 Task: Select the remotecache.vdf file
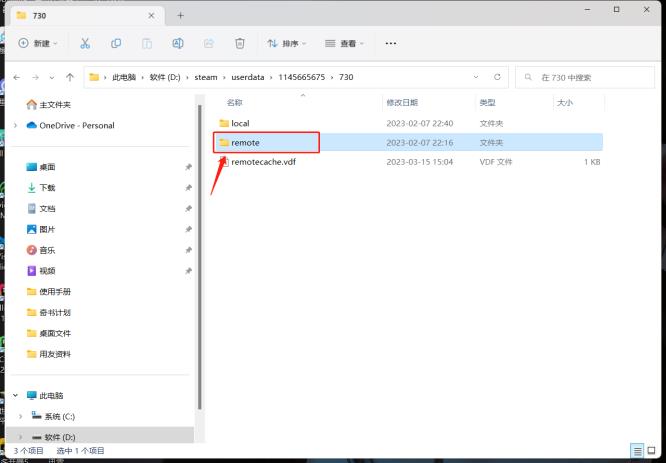(263, 161)
